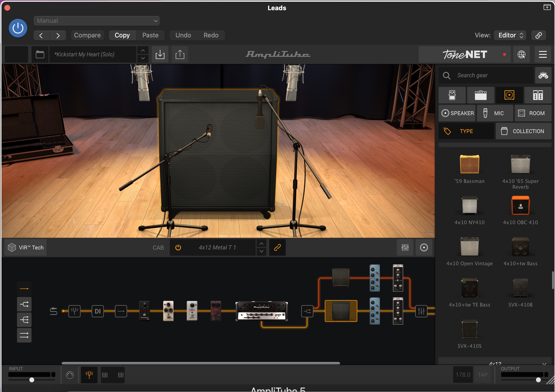Select the 4x10 Open Vintage cabinet
This screenshot has width=555, height=392.
point(469,252)
